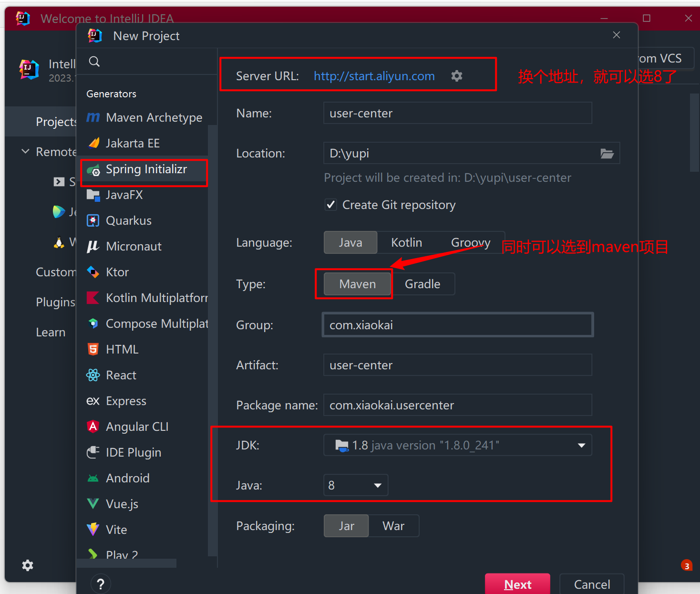
Task: Open Plugins in the welcome sidebar
Action: click(x=55, y=302)
